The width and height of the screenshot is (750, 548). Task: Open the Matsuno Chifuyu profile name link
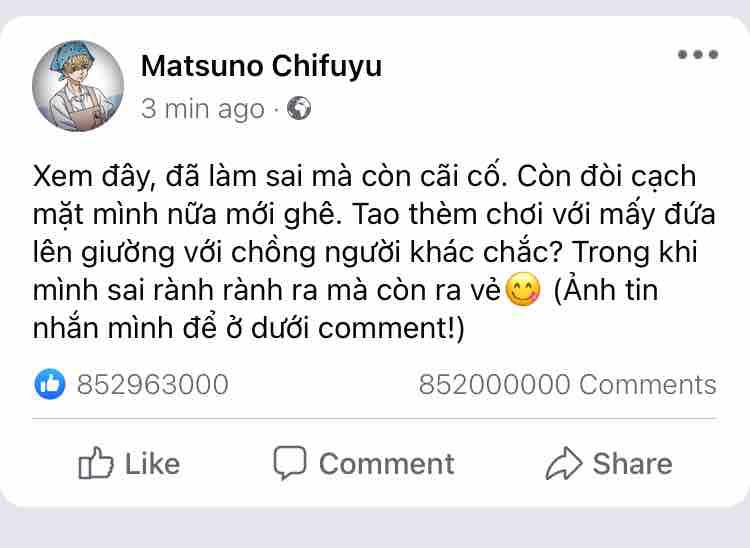pos(261,67)
